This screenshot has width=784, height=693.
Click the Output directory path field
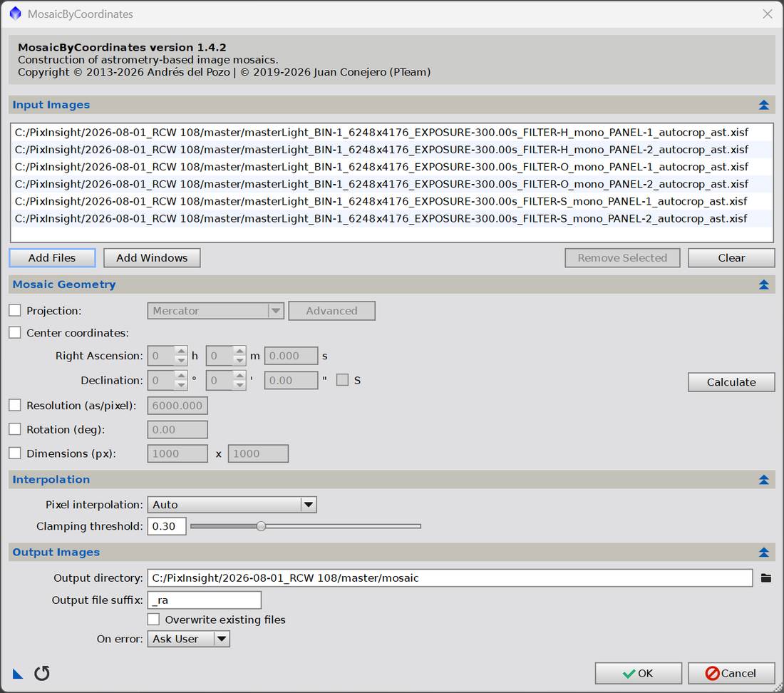click(x=450, y=578)
